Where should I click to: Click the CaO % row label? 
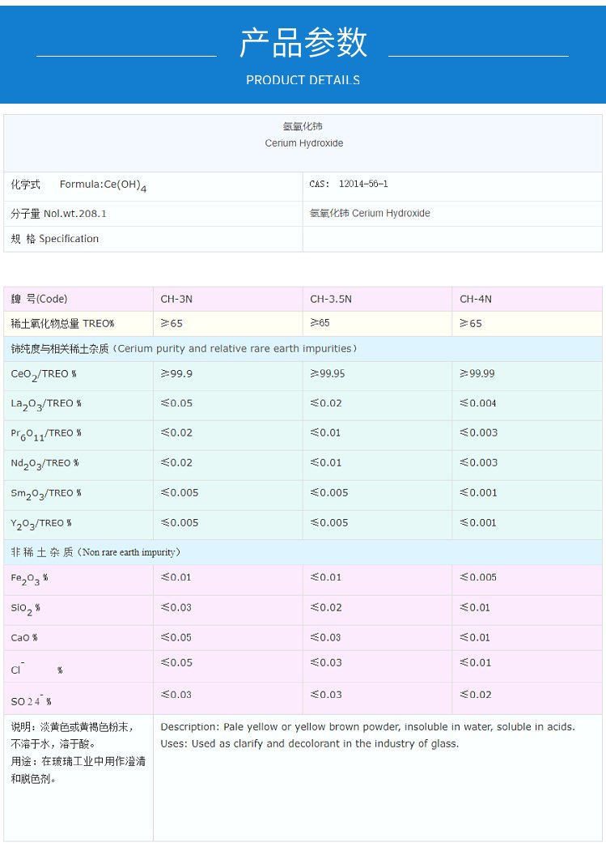[x=24, y=638]
